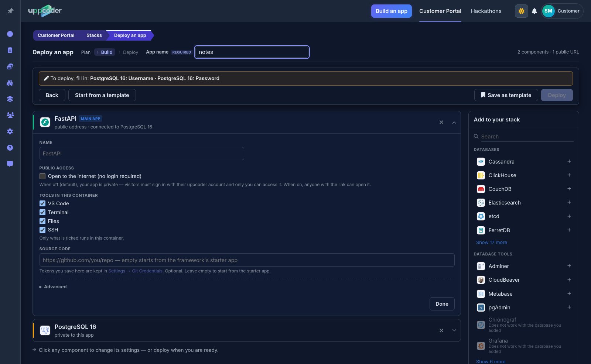
Task: Remove the PostgreSQL 16 component with X
Action: coord(441,330)
